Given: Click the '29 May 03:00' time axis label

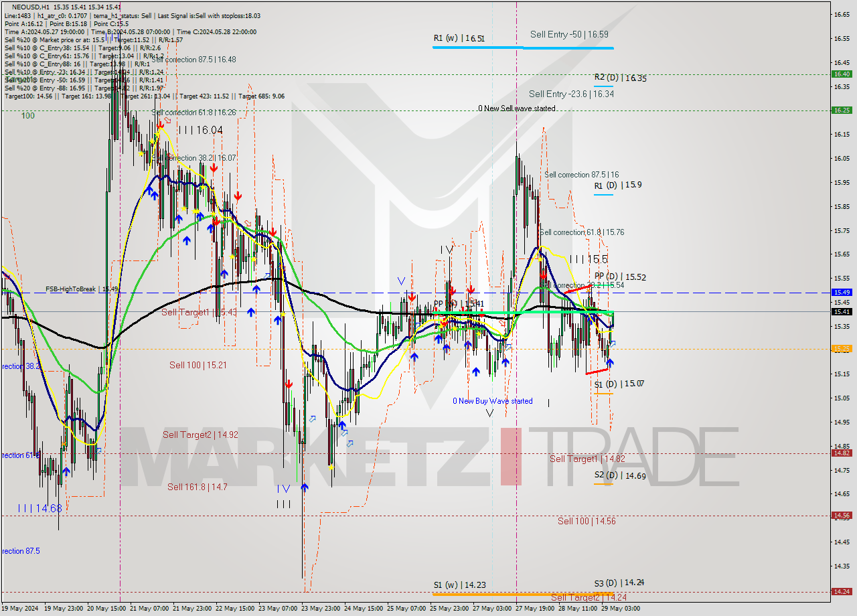Looking at the screenshot, I should (x=620, y=609).
